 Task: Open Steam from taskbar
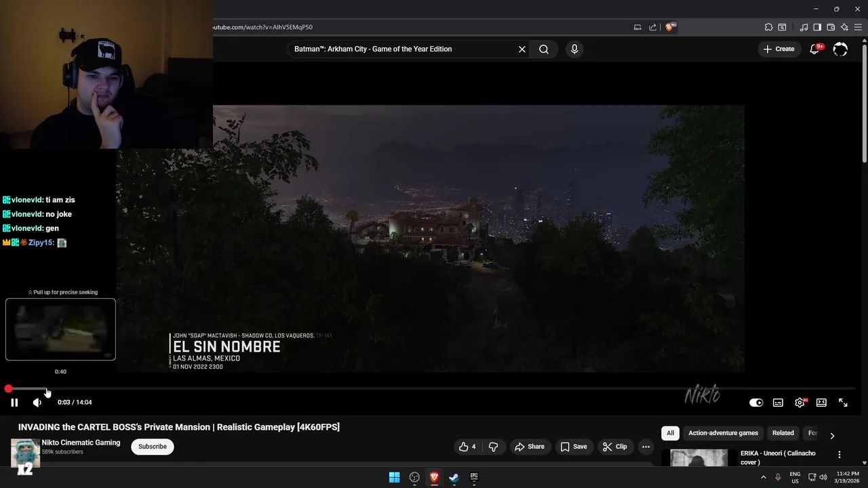pos(454,477)
